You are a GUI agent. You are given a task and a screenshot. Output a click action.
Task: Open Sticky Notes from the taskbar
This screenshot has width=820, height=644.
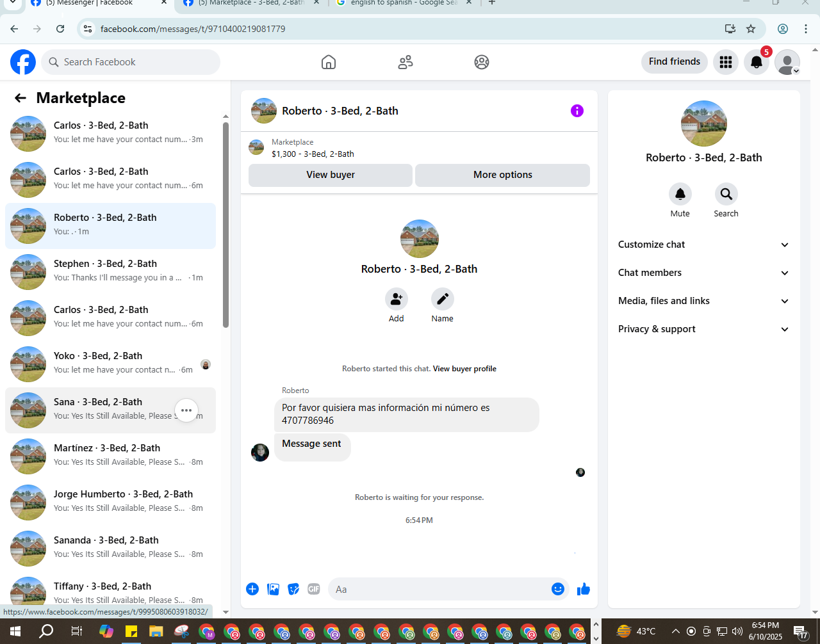131,632
